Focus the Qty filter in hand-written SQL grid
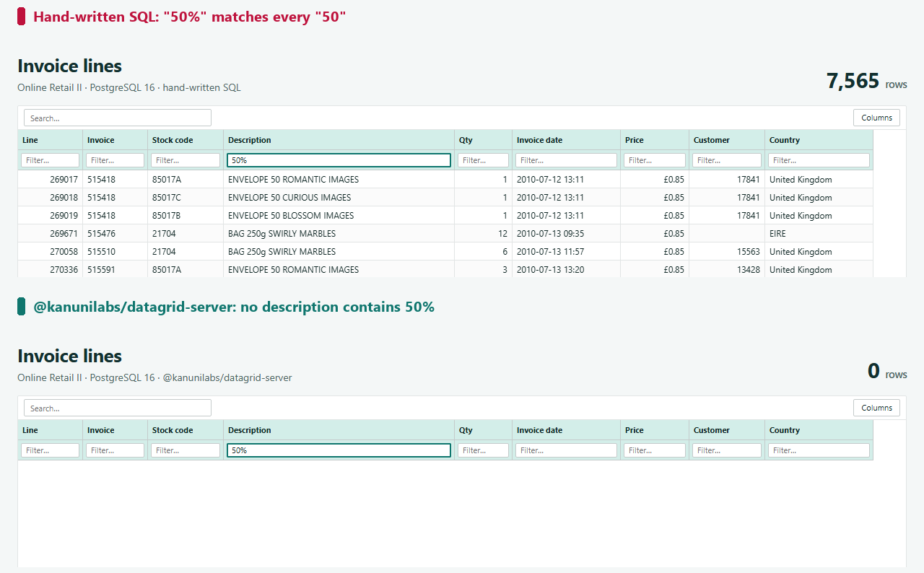924x573 pixels. tap(484, 160)
